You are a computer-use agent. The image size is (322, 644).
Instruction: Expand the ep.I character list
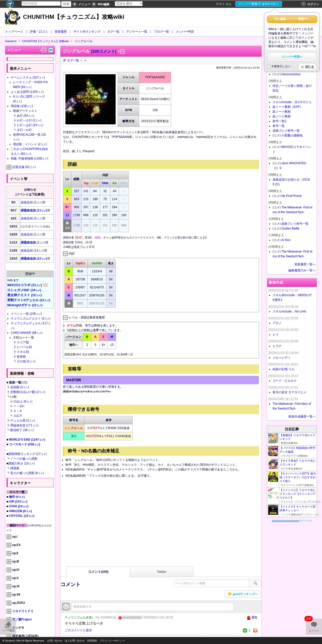pyautogui.click(x=9, y=537)
